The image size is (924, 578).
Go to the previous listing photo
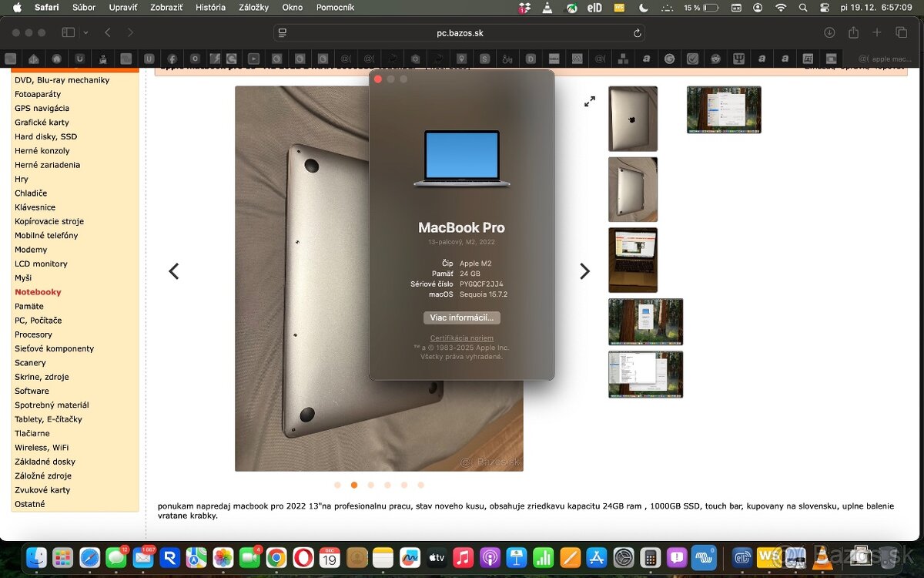tap(174, 271)
